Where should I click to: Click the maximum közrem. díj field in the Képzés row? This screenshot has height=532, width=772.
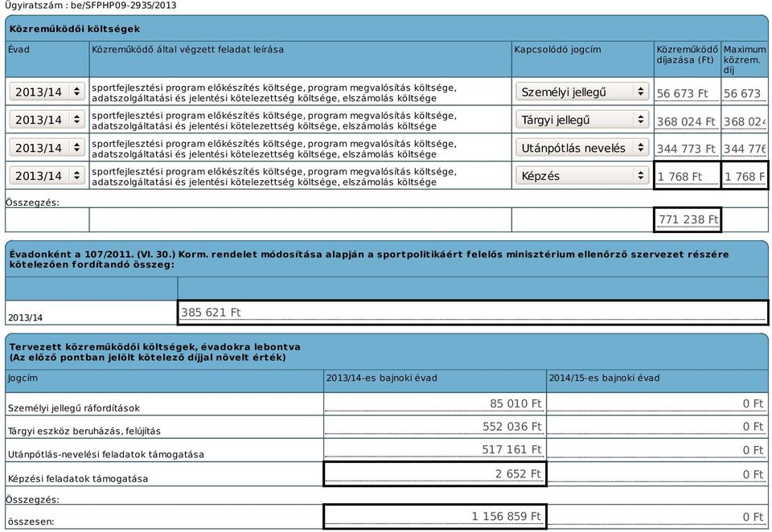745,176
